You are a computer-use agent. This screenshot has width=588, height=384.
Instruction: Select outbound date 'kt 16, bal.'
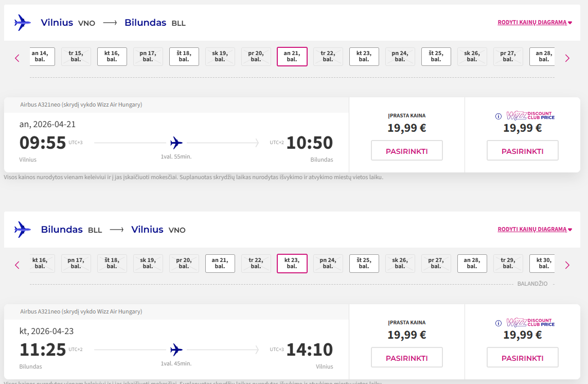point(112,56)
